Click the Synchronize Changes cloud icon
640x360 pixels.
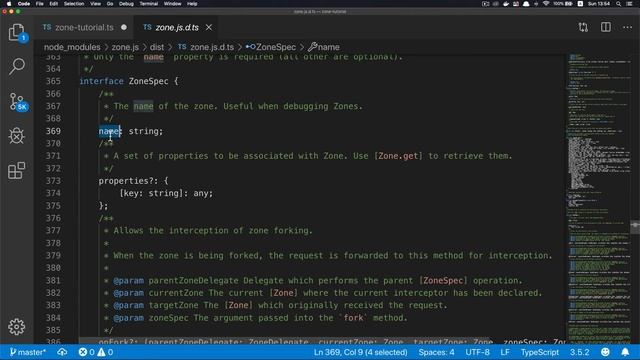(x=62, y=352)
